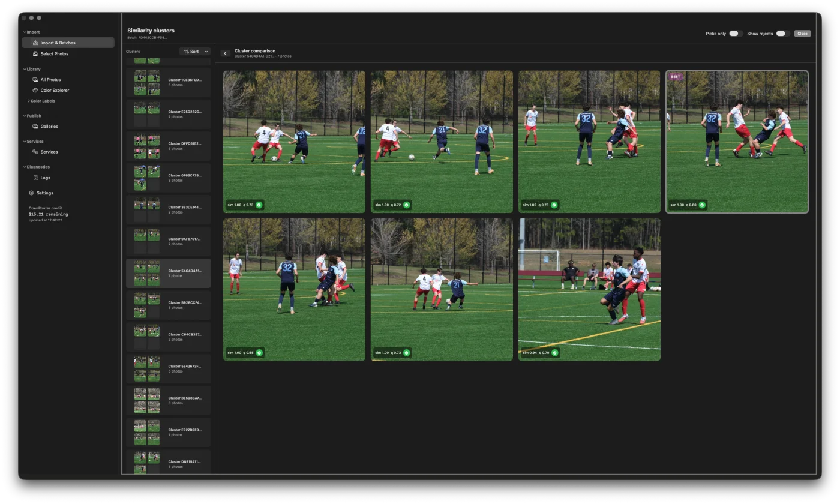Screen dimensions: 840x504
Task: Open Galleries under the Publish section
Action: [x=36, y=126]
